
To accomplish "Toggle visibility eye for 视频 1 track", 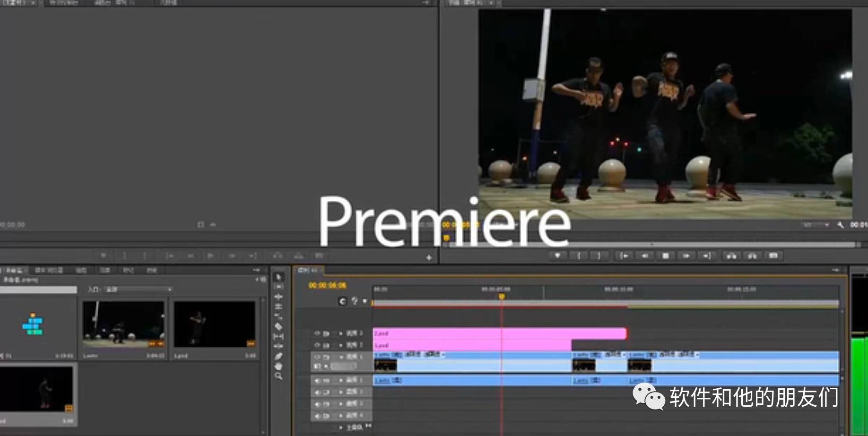I will (317, 357).
